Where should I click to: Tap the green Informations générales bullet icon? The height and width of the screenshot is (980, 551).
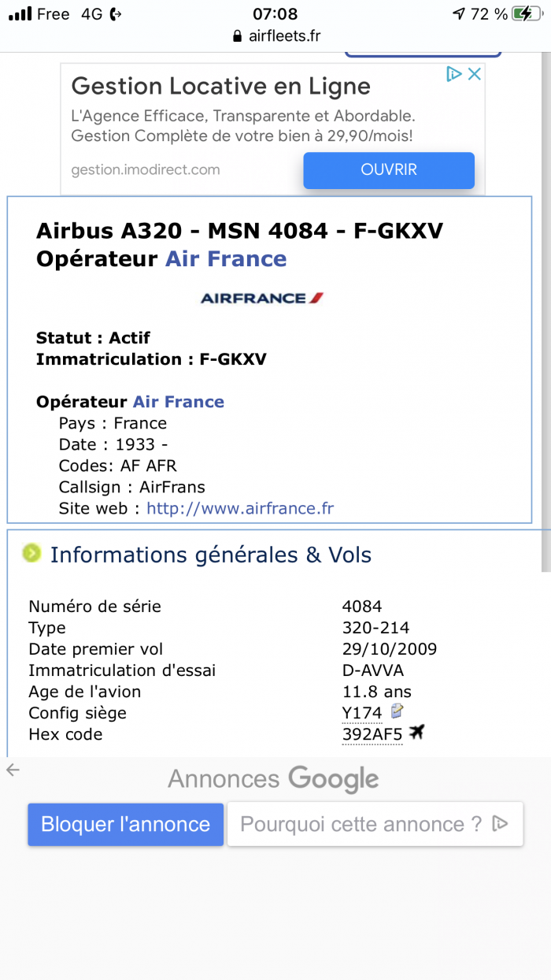pyautogui.click(x=31, y=554)
